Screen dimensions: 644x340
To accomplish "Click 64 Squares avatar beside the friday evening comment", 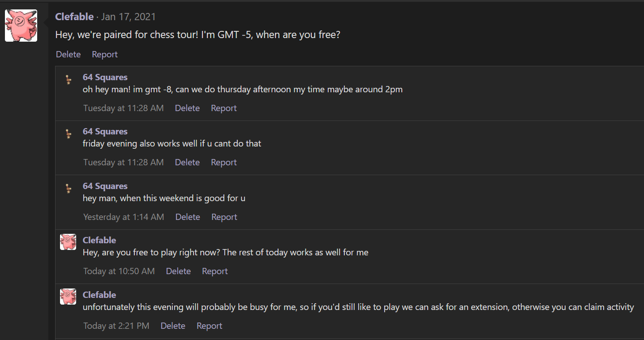I will click(x=68, y=134).
